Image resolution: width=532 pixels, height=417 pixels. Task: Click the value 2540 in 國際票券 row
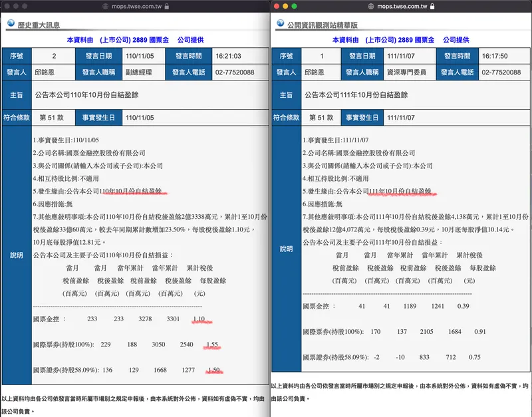coord(187,345)
